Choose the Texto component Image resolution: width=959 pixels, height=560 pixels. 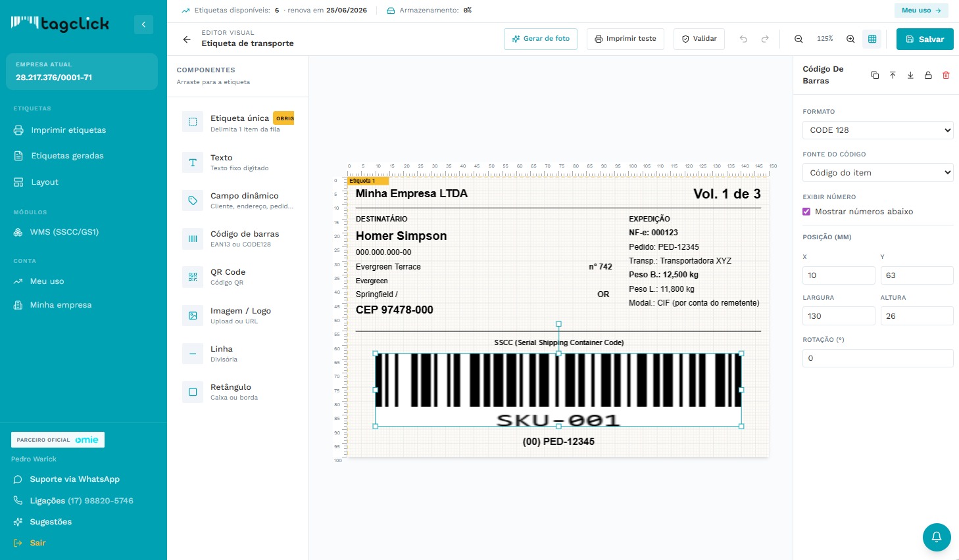click(238, 162)
